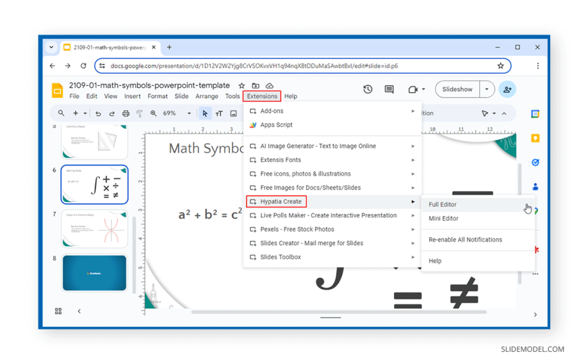Open the Extensions menu

262,97
